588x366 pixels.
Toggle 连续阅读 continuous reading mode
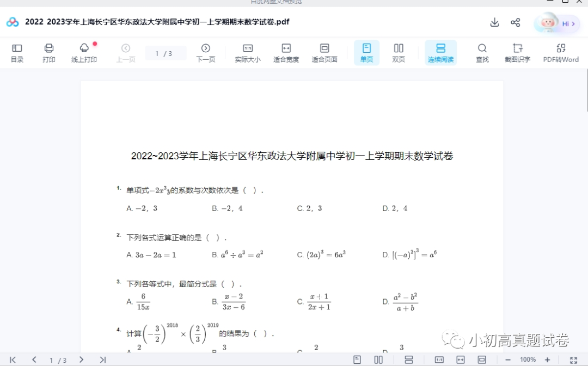coord(440,53)
